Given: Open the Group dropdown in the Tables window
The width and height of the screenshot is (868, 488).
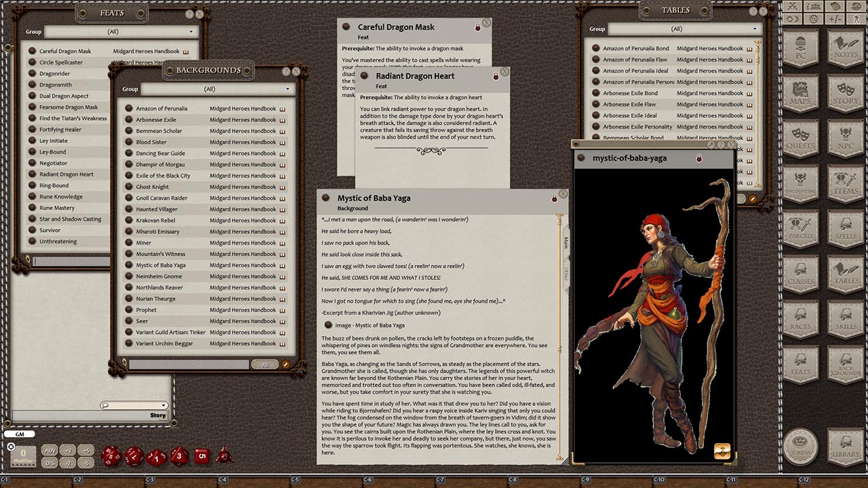Looking at the screenshot, I should pos(755,28).
